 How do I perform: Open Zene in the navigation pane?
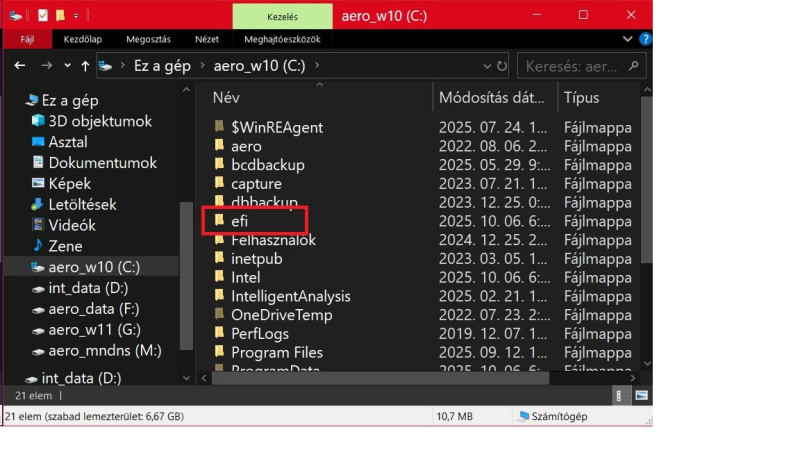[65, 246]
